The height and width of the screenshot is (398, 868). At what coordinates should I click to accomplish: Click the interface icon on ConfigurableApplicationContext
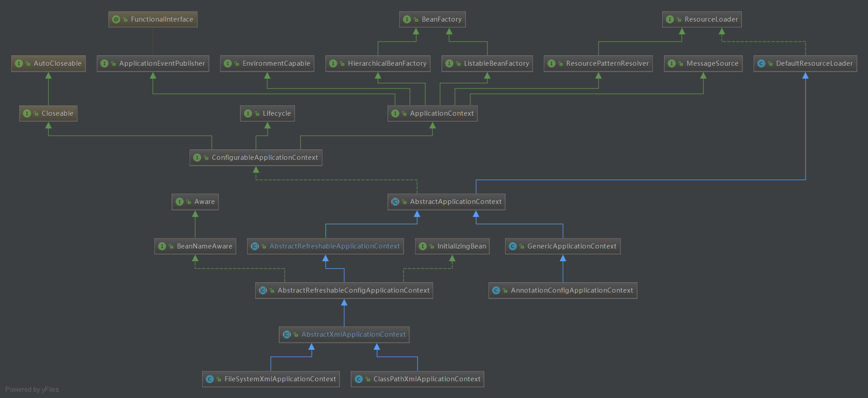coord(197,158)
